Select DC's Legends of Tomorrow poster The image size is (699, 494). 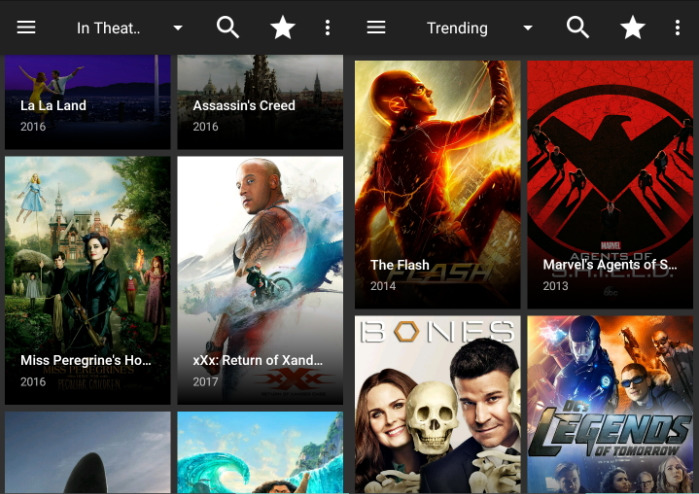click(x=610, y=404)
